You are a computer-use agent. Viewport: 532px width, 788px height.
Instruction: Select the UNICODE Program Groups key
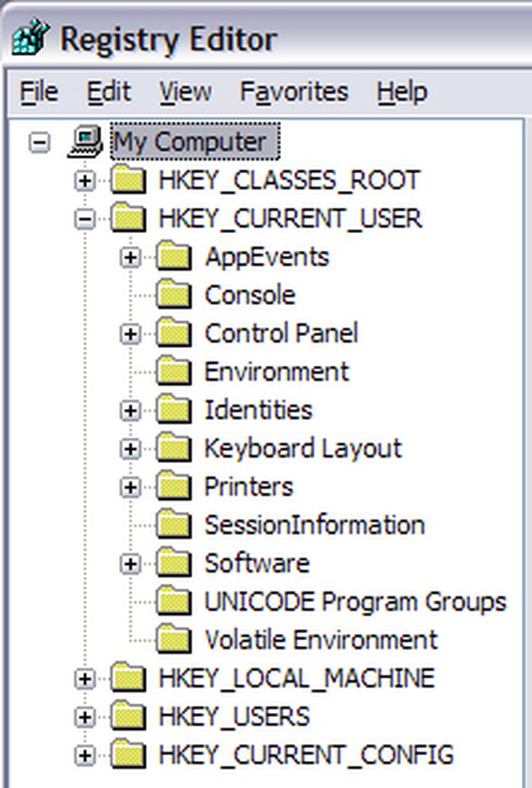pos(356,601)
